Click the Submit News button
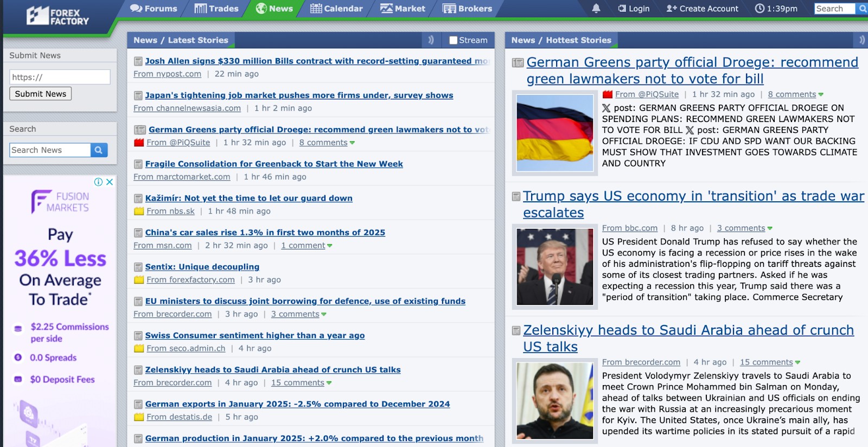Image resolution: width=868 pixels, height=447 pixels. click(x=41, y=94)
